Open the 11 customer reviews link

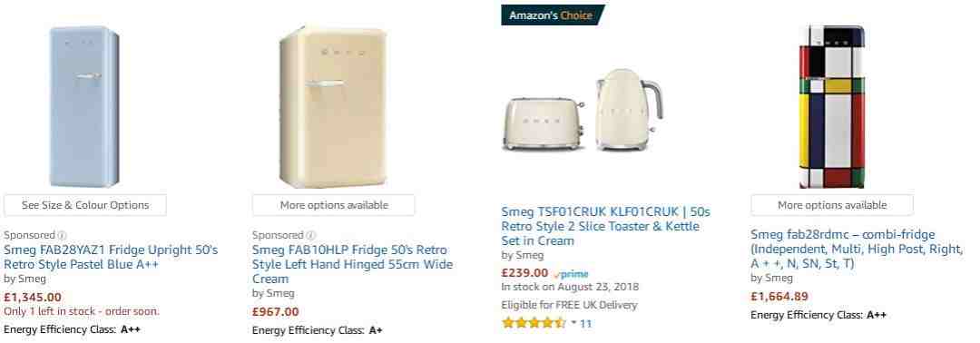coord(585,324)
